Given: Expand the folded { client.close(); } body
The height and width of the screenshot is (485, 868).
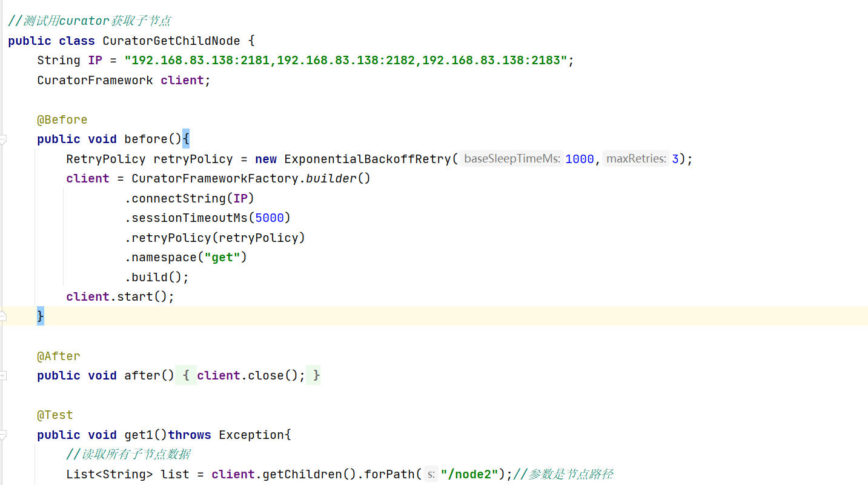Looking at the screenshot, I should click(x=248, y=376).
